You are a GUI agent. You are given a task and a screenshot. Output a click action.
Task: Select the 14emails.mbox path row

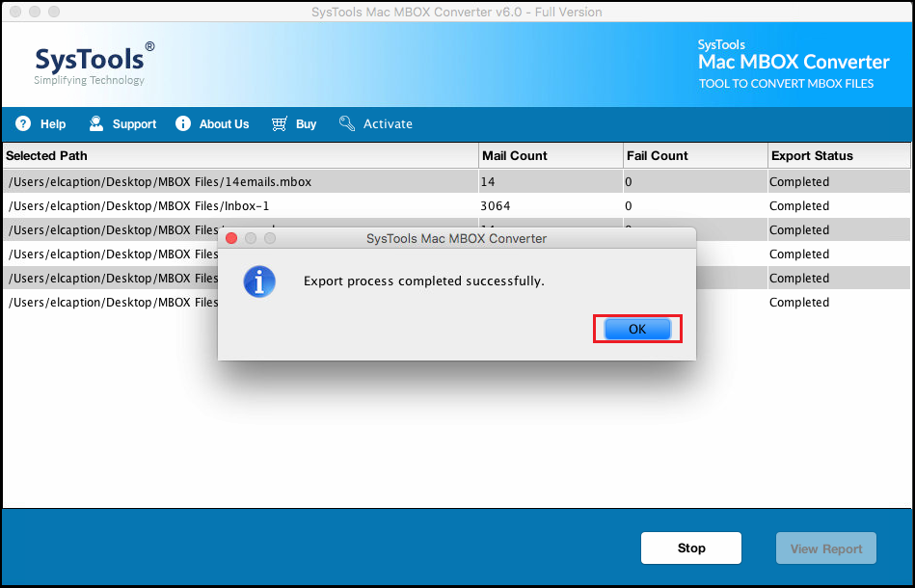[x=240, y=182]
